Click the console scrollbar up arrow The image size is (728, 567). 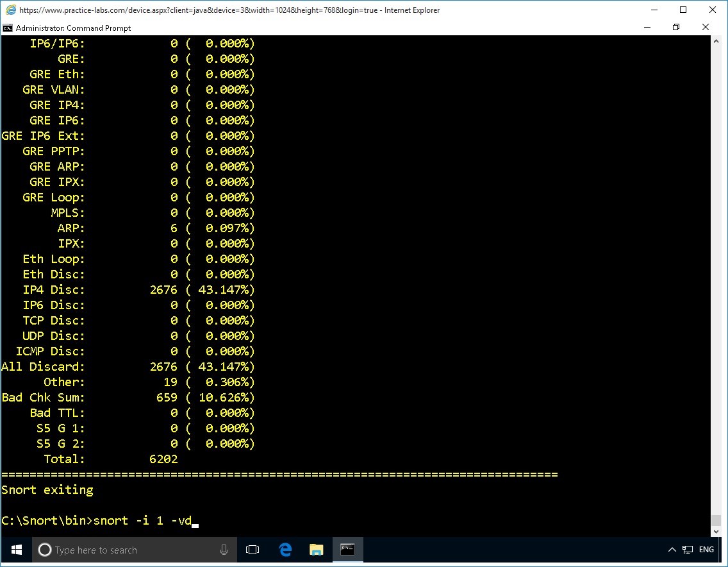(716, 40)
